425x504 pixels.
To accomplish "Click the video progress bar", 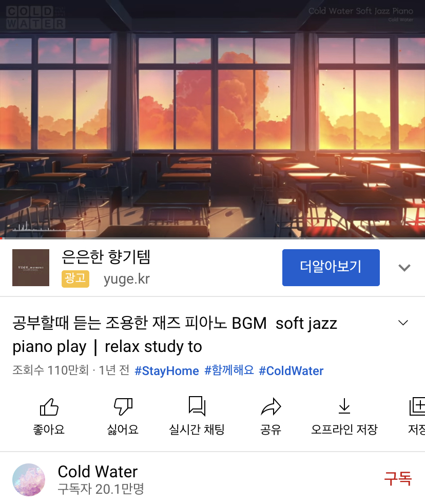I will tap(212, 238).
